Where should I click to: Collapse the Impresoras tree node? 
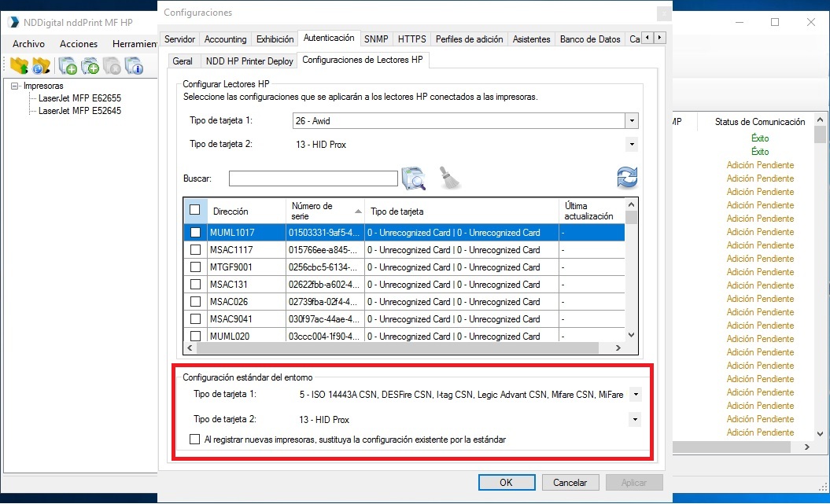15,86
